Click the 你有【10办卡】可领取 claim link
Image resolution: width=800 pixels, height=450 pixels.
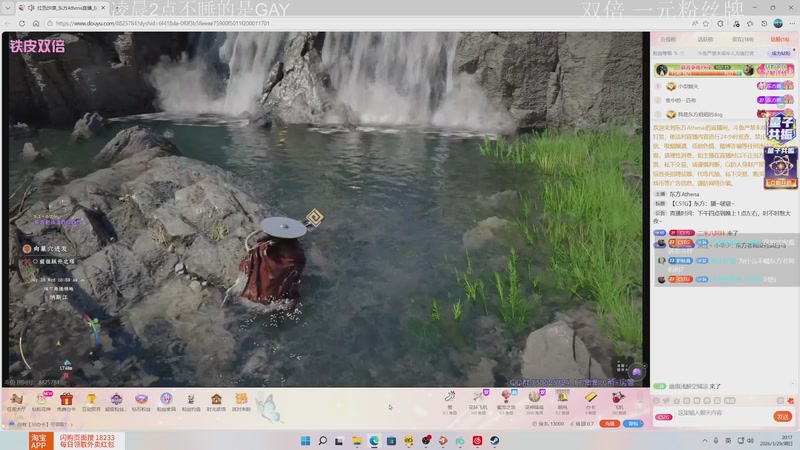pos(43,424)
